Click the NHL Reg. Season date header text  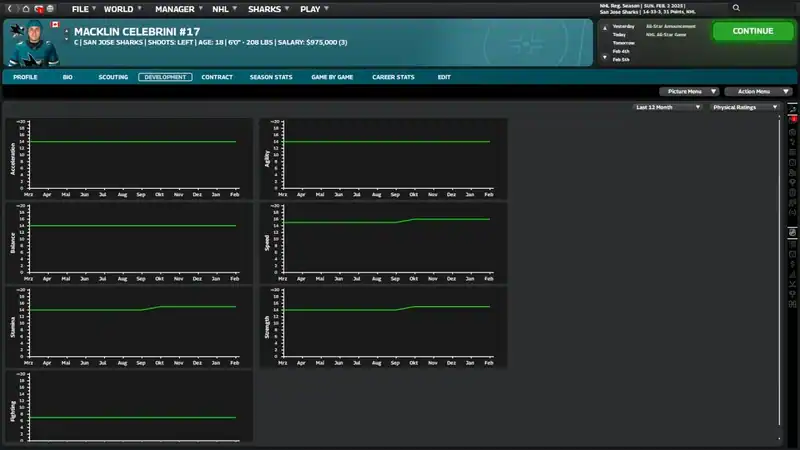(x=642, y=6)
